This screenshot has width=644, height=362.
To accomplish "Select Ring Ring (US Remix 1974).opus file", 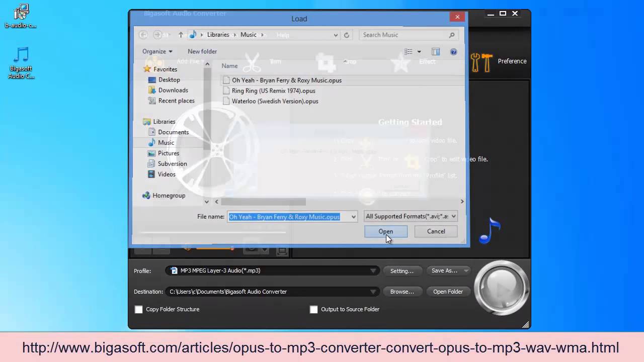I will tap(273, 90).
